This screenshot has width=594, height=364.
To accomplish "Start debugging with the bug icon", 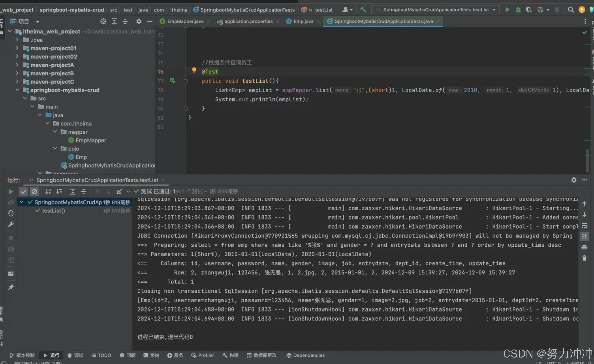I will coord(518,10).
